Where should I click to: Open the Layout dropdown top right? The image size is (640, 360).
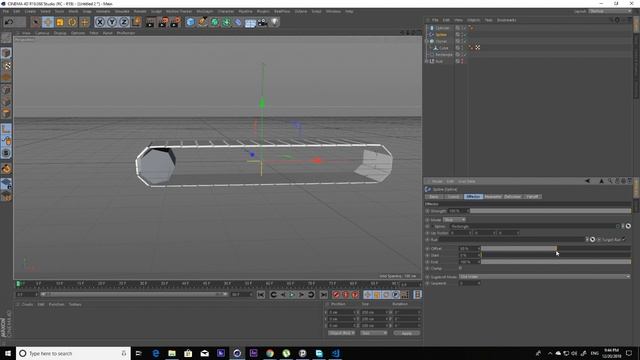click(x=611, y=11)
